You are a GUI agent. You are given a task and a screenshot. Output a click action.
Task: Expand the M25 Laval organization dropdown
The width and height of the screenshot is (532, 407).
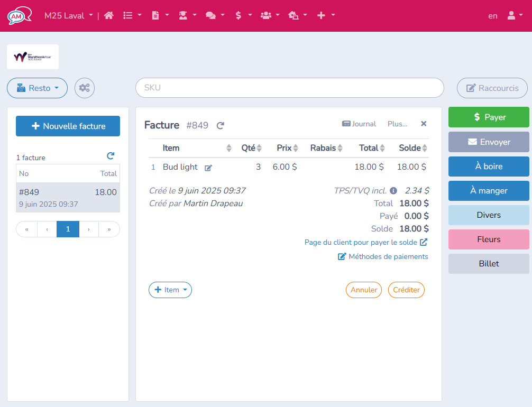coord(69,16)
